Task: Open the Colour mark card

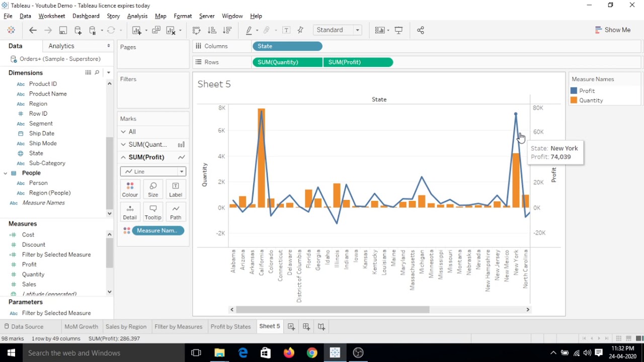Action: 130,190
